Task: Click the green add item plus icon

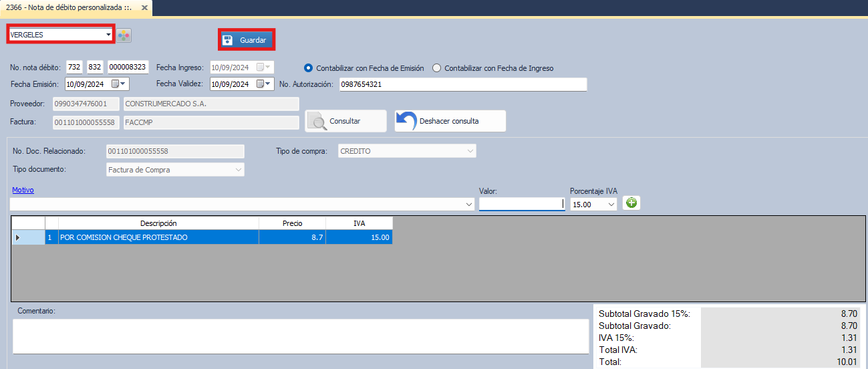Action: pyautogui.click(x=631, y=203)
